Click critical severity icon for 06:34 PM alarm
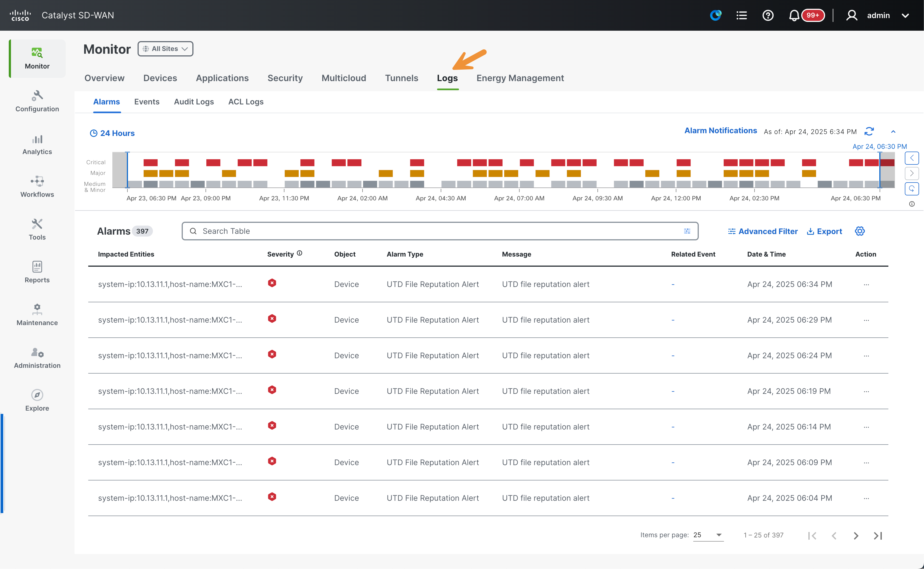Image resolution: width=924 pixels, height=569 pixels. click(x=272, y=283)
